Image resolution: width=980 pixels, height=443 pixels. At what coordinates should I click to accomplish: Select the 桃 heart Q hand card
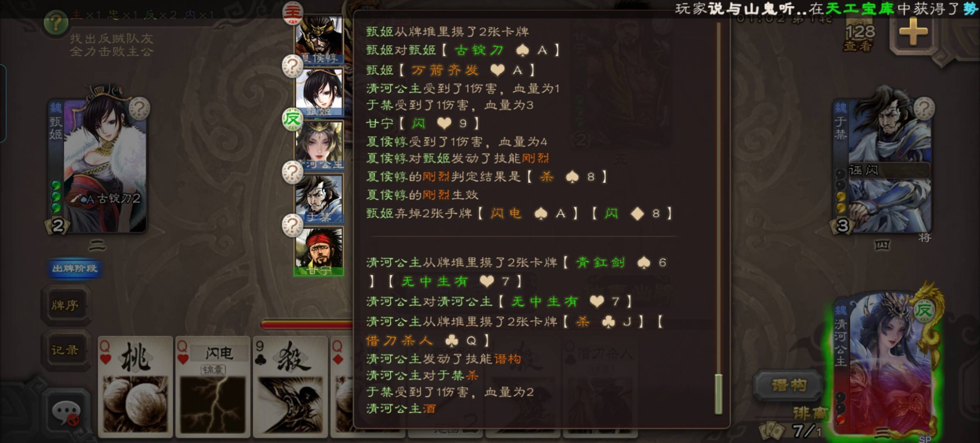click(x=135, y=386)
